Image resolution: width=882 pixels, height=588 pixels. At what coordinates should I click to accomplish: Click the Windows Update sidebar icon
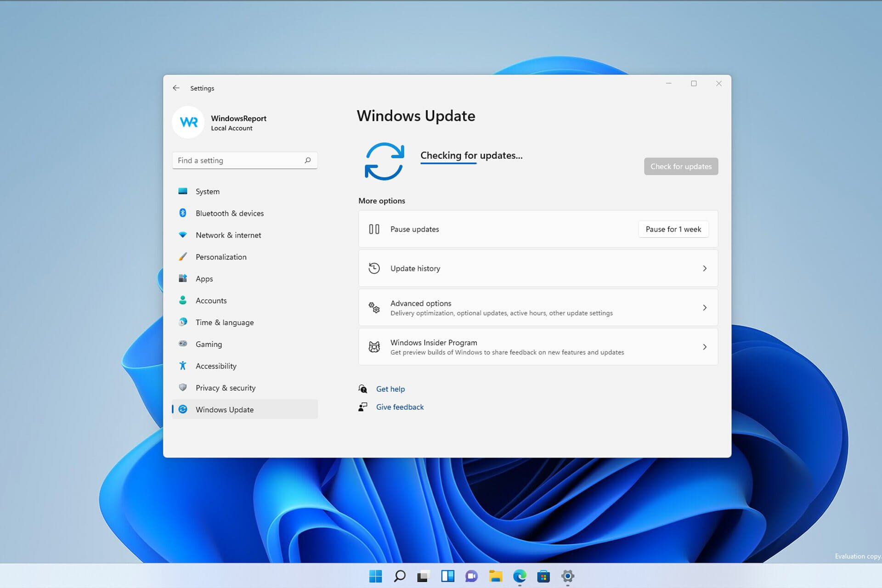click(x=183, y=409)
